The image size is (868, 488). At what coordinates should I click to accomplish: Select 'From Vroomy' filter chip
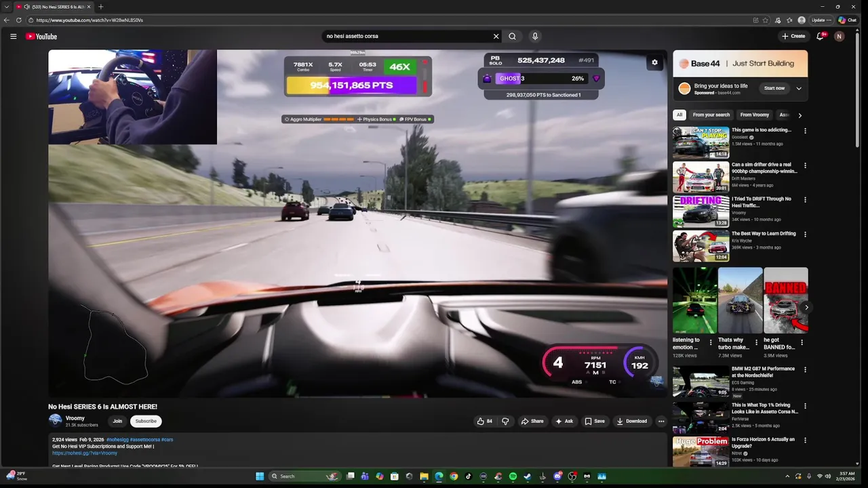[755, 115]
